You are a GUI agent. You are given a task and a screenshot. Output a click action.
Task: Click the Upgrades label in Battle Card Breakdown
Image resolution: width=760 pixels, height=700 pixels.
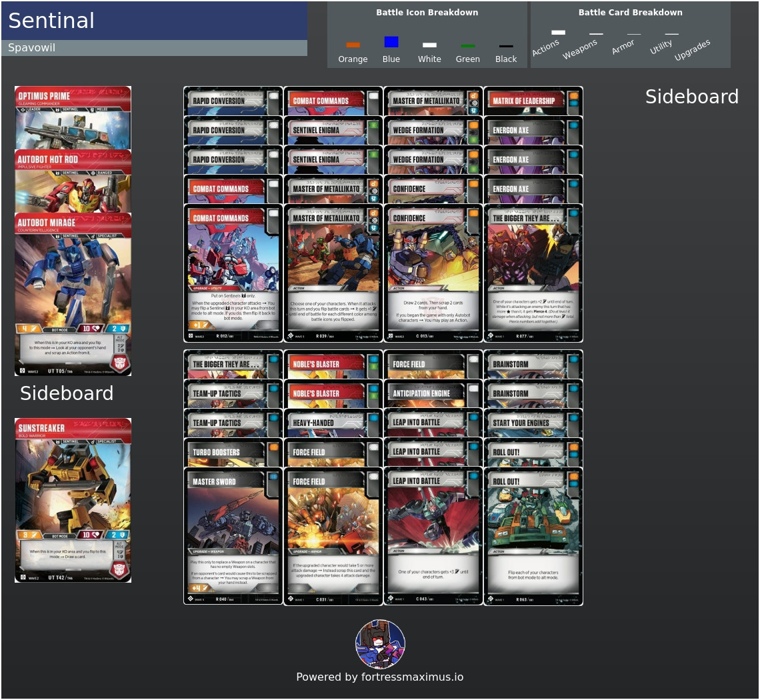(693, 50)
